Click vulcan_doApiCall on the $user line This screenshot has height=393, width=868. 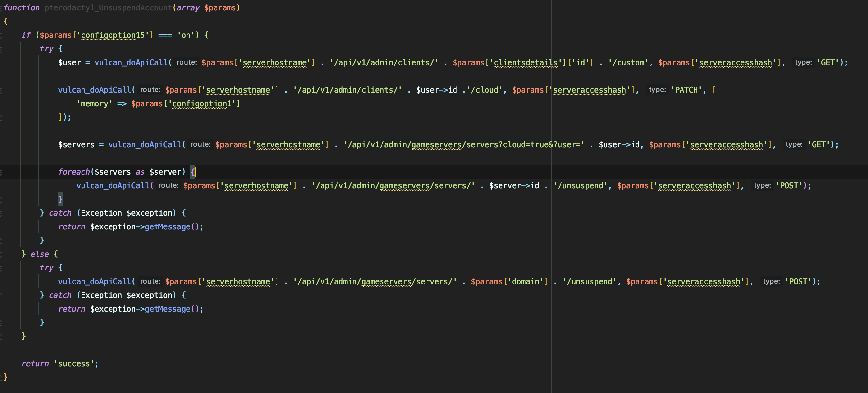131,63
